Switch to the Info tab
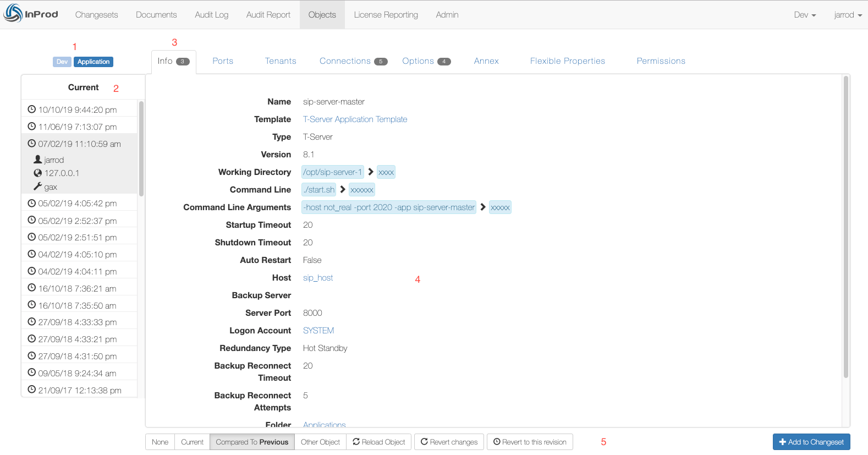This screenshot has height=455, width=868. tap(173, 61)
